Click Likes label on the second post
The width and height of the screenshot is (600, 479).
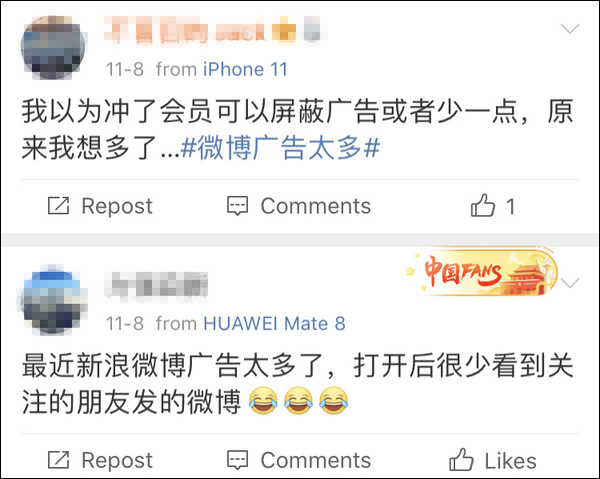[510, 461]
